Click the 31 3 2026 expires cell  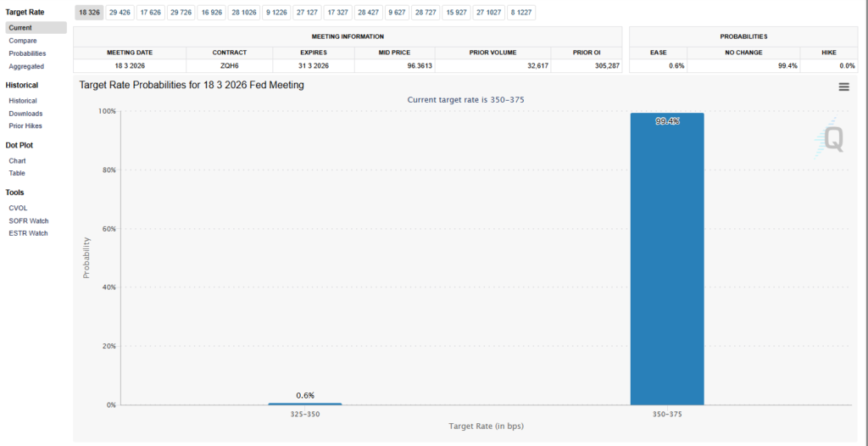point(314,65)
